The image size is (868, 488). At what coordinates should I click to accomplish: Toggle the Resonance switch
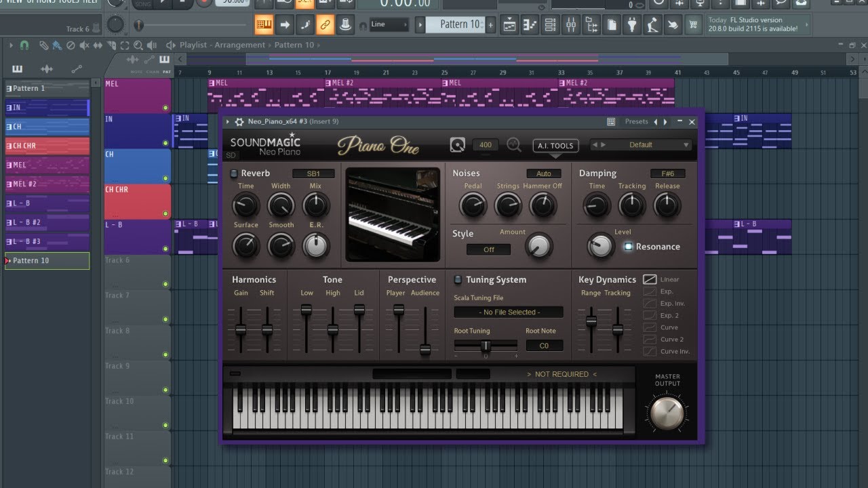[628, 247]
